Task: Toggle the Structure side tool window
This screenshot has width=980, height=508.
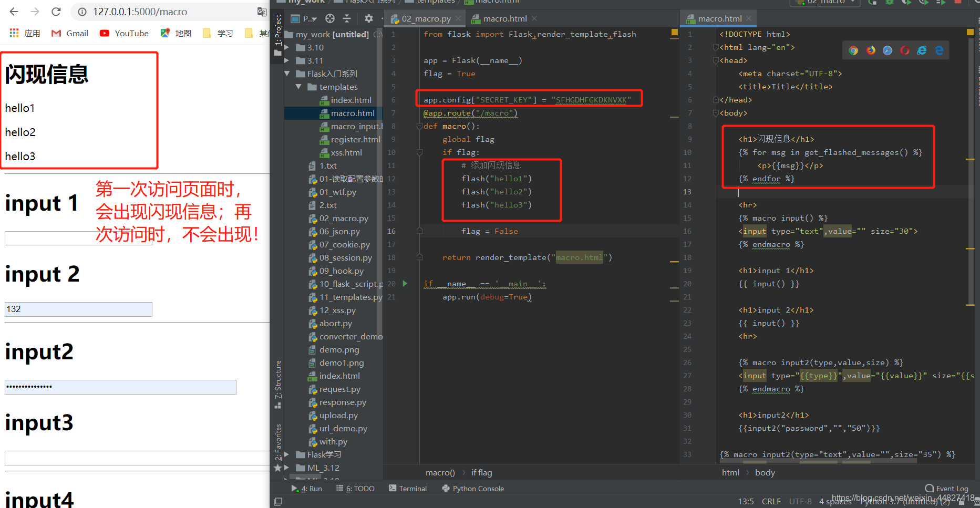Action: [278, 384]
